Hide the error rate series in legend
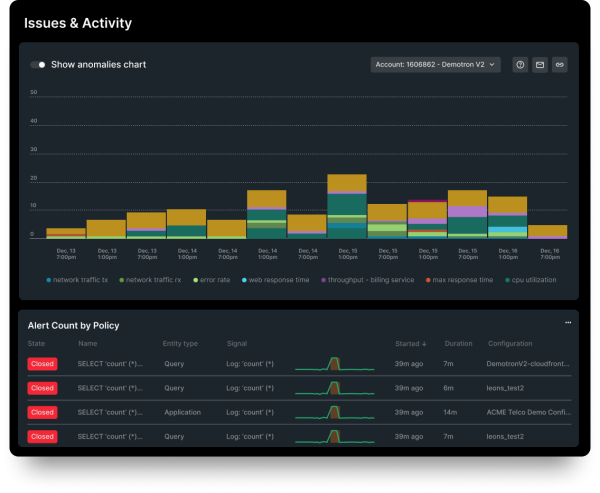Viewport: 600px width, 493px height. coord(213,280)
